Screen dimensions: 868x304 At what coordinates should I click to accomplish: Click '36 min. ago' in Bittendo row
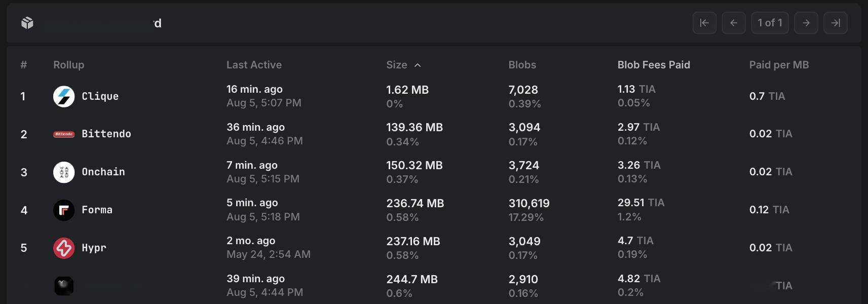[x=255, y=127]
